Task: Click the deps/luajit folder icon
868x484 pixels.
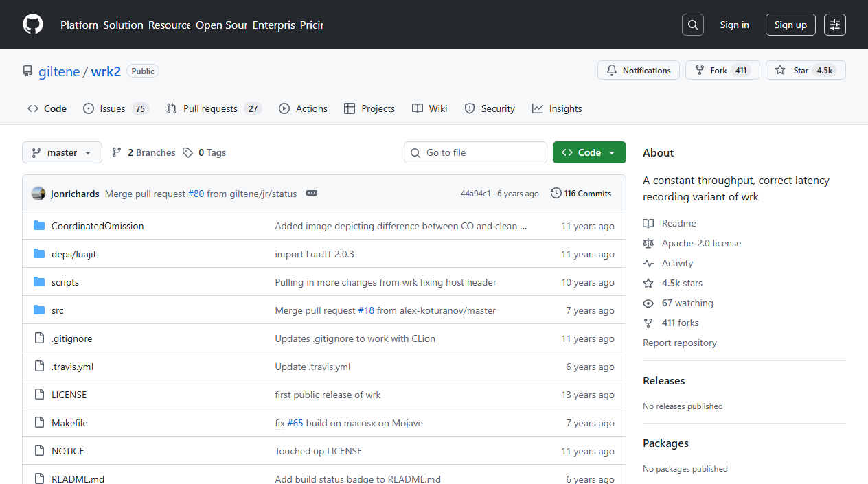Action: click(39, 254)
